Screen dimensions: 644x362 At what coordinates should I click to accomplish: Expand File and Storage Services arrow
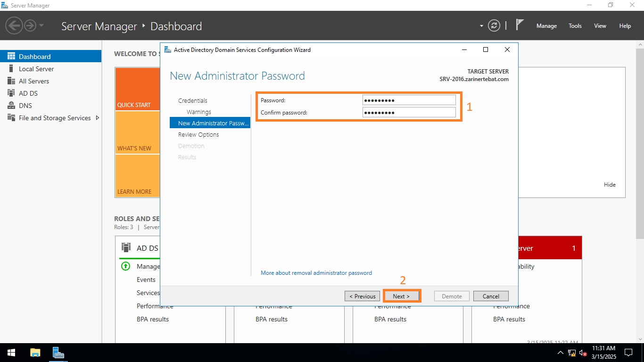tap(98, 118)
